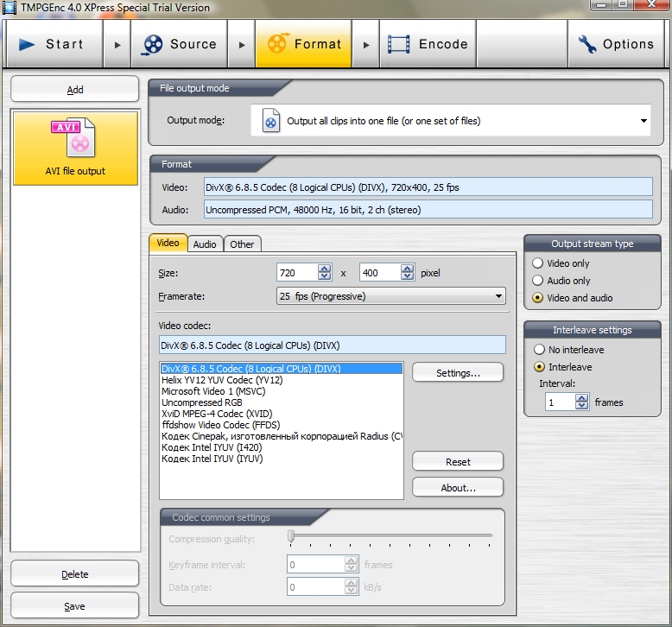Image resolution: width=672 pixels, height=627 pixels.
Task: Select Кодек Cinepak Radius codec
Action: pos(281,436)
